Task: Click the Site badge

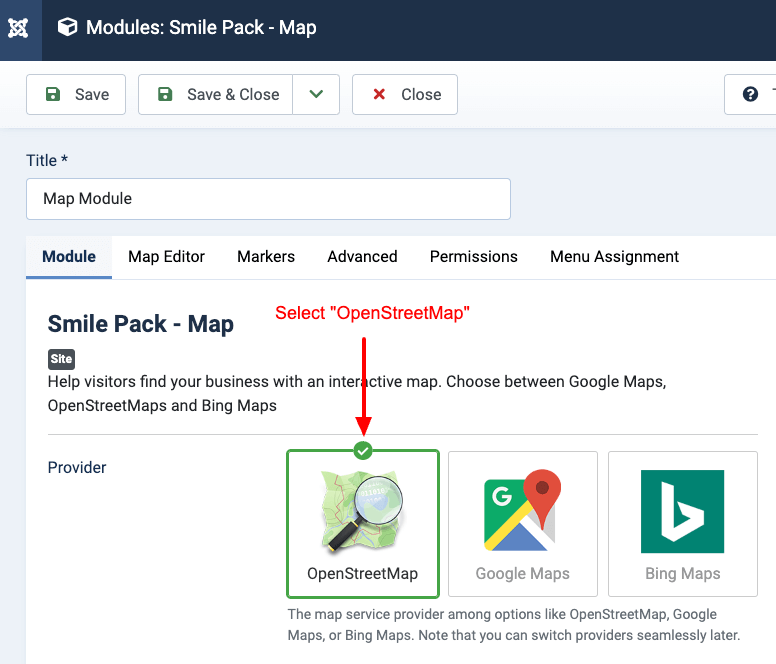Action: (61, 359)
